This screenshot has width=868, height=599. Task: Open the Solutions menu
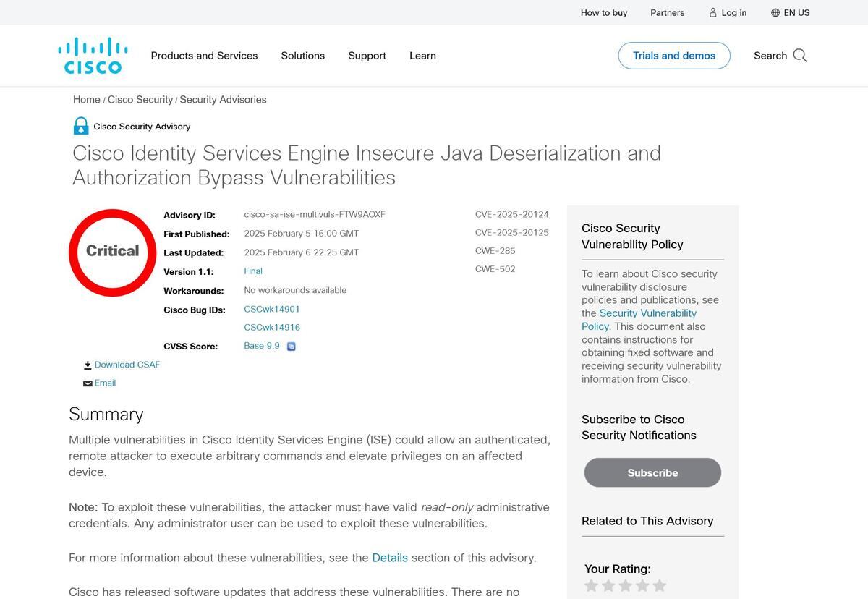click(303, 56)
